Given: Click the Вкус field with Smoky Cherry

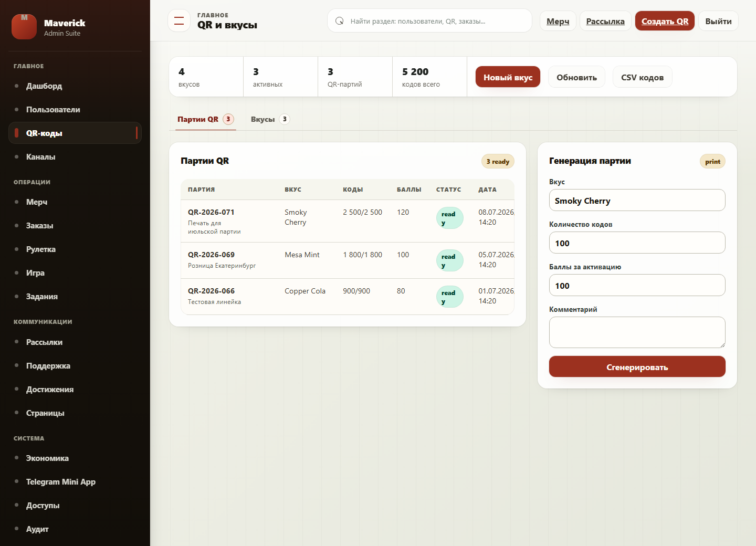Looking at the screenshot, I should click(637, 200).
